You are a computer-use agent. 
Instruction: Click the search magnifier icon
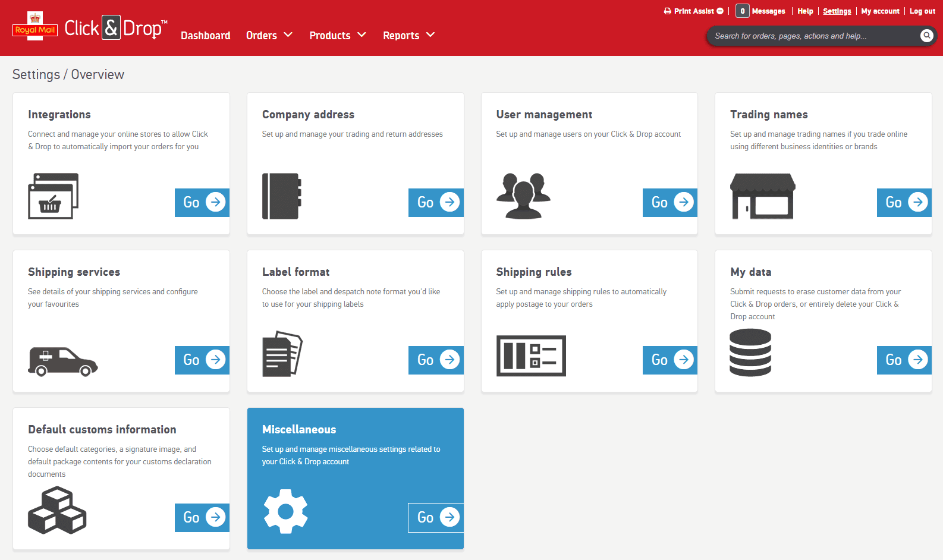926,36
